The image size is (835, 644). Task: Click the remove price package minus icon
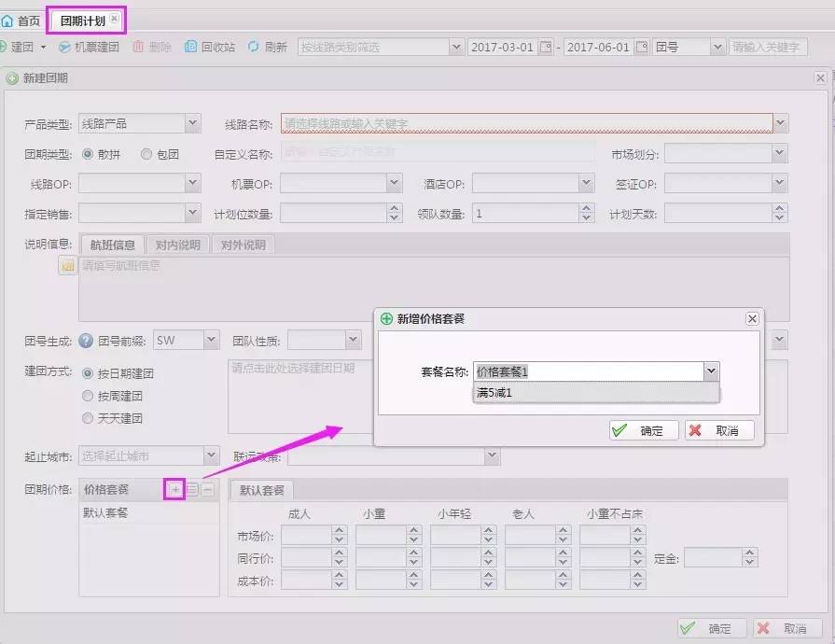pyautogui.click(x=208, y=489)
